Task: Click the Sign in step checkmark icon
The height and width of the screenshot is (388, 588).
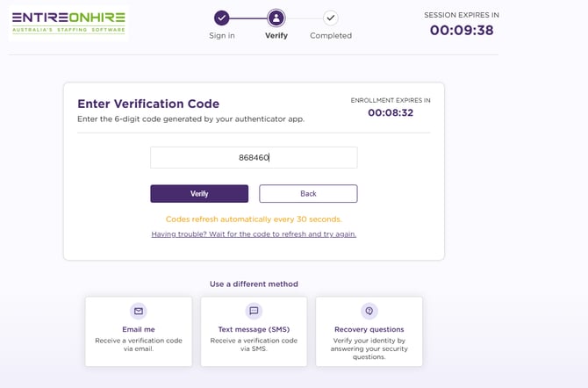Action: pos(222,18)
